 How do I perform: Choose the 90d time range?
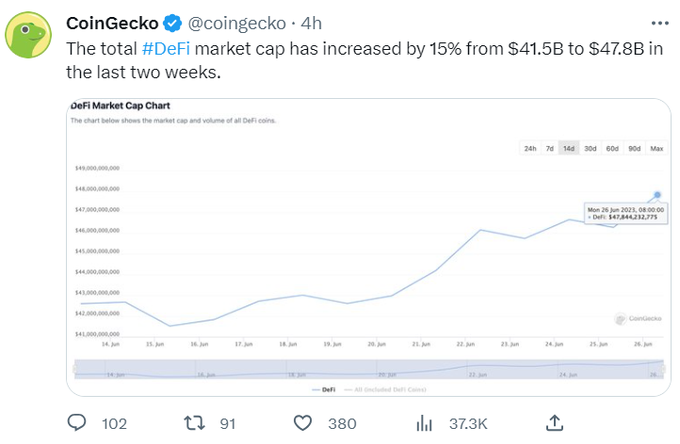(634, 148)
